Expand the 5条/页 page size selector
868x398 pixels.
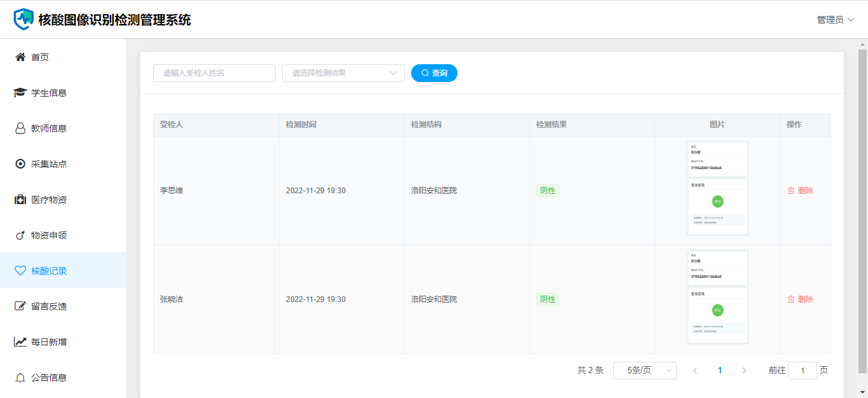coord(644,371)
